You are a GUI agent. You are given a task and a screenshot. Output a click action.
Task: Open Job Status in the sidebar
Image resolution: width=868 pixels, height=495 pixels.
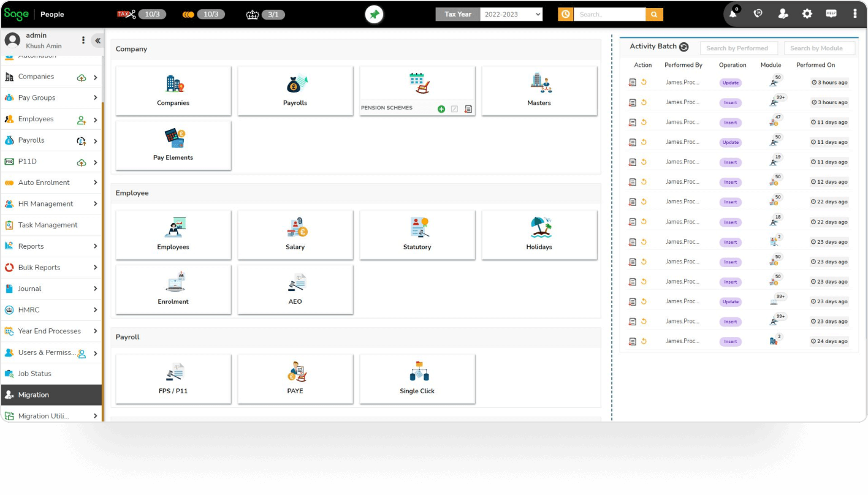[34, 374]
